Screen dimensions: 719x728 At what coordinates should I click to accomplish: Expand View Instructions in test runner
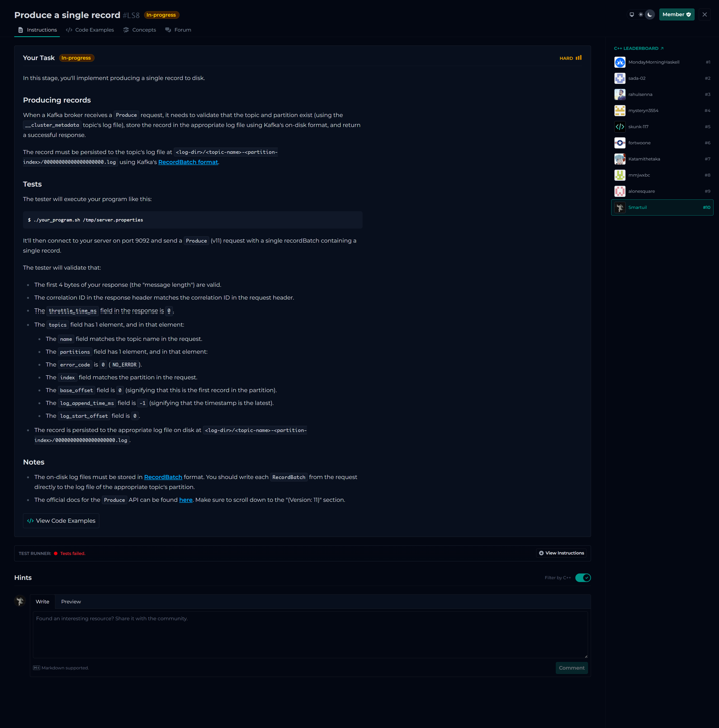[x=561, y=553]
